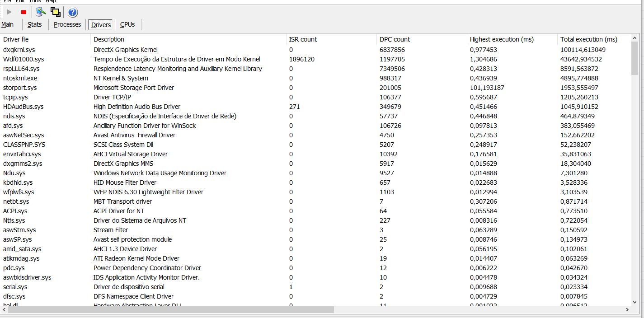Open help via the blue question mark icon

pos(73,12)
